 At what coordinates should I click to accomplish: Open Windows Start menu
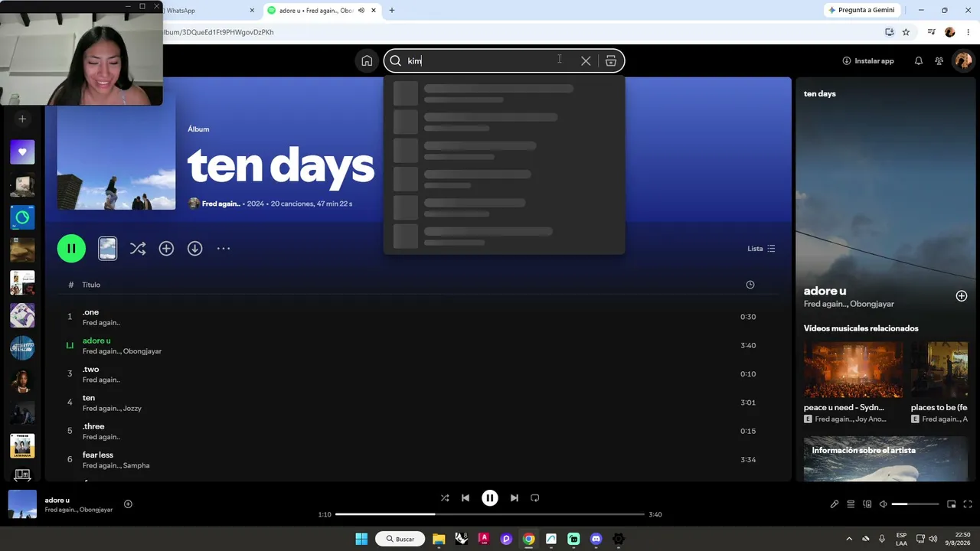pos(361,539)
